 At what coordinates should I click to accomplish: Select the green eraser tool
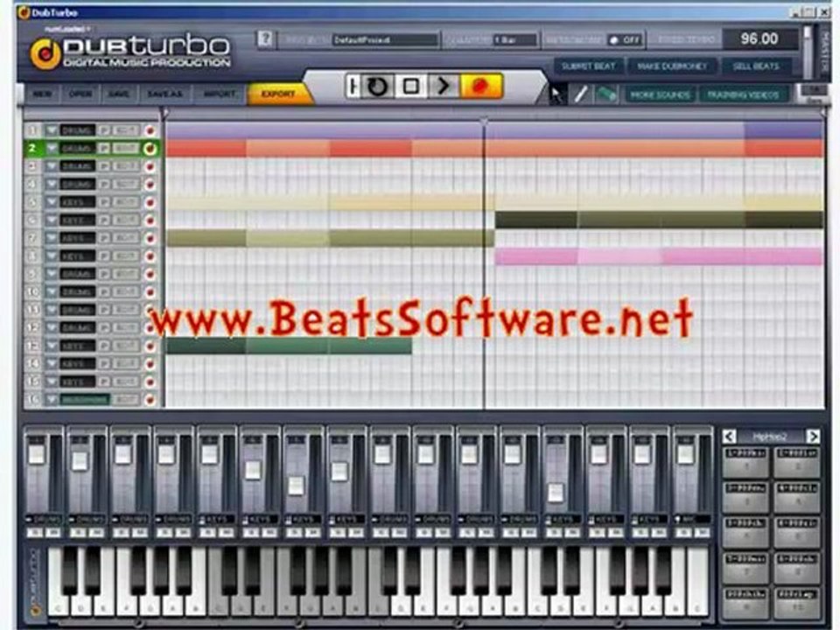click(606, 94)
